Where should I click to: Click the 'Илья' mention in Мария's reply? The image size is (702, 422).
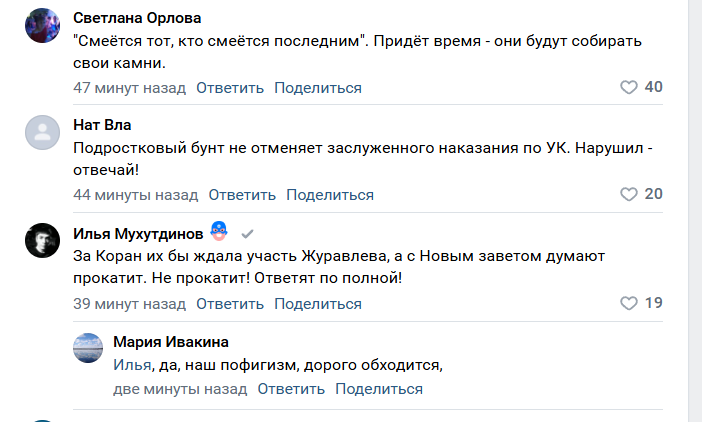[132, 365]
